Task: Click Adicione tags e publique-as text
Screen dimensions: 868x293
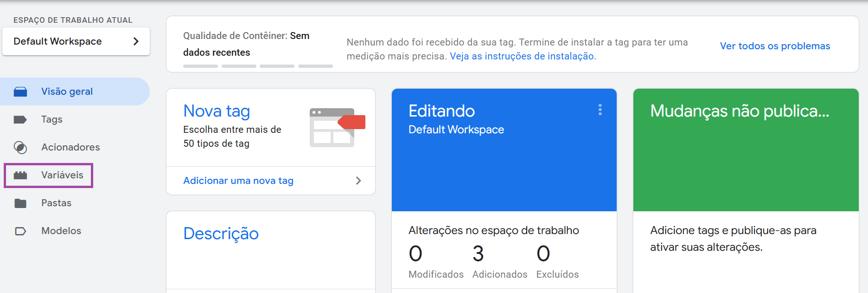Action: point(733,239)
